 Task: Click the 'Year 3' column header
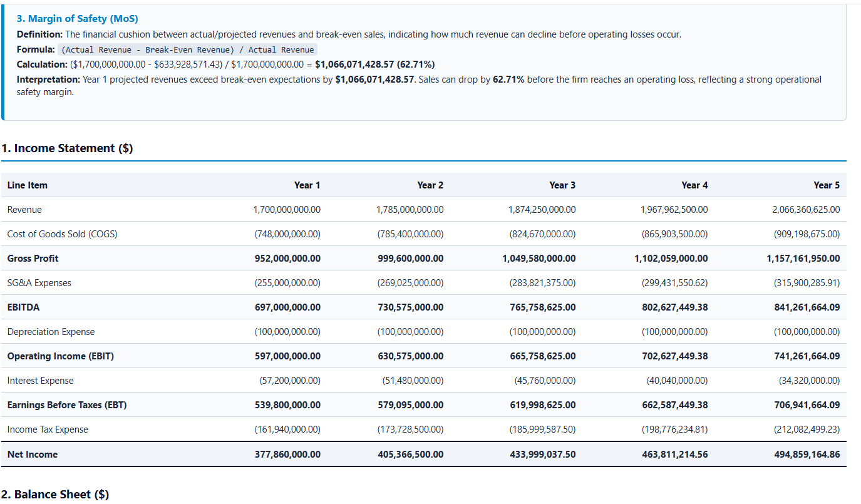[562, 185]
